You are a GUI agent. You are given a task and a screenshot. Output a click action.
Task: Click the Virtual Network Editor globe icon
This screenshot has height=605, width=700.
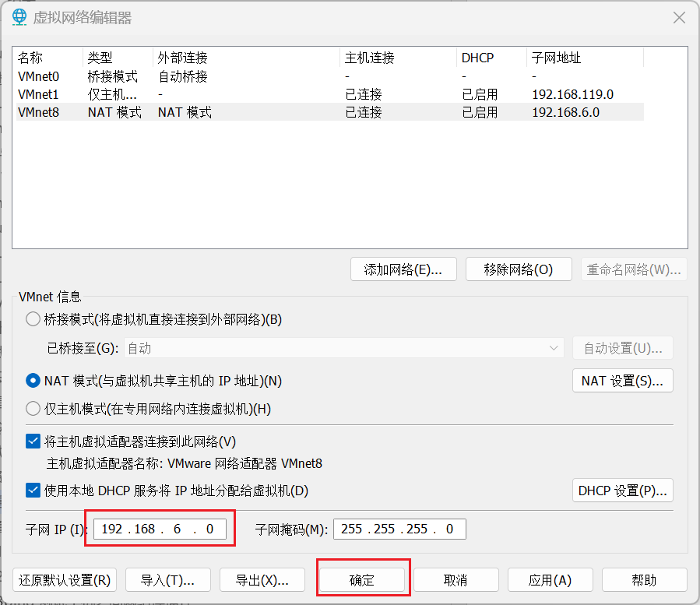[19, 17]
